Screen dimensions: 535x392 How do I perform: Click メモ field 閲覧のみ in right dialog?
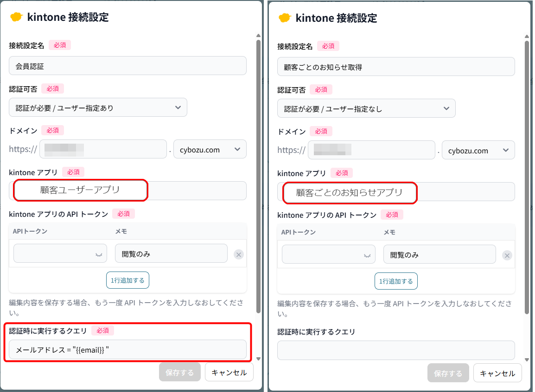tap(440, 255)
